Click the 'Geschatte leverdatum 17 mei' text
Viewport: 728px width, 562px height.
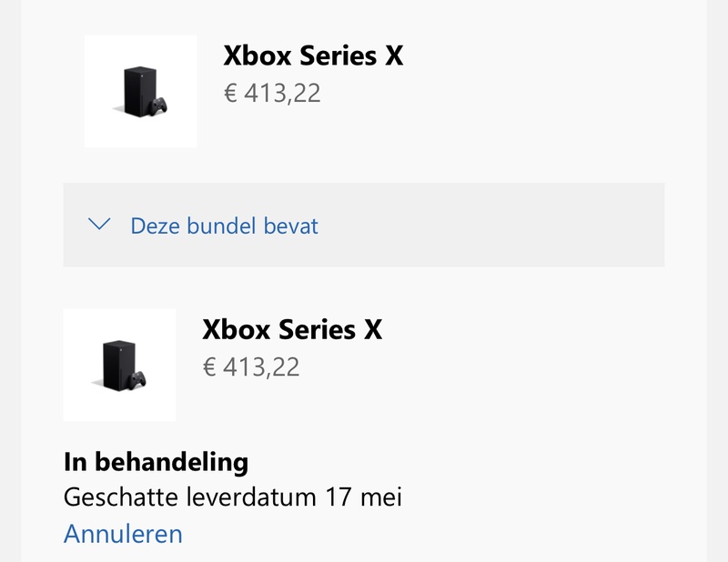pos(232,497)
